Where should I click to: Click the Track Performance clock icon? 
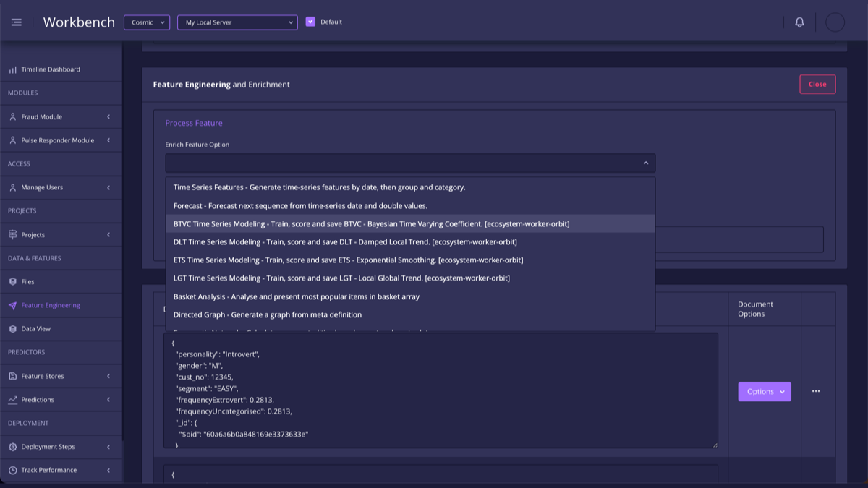pyautogui.click(x=13, y=471)
